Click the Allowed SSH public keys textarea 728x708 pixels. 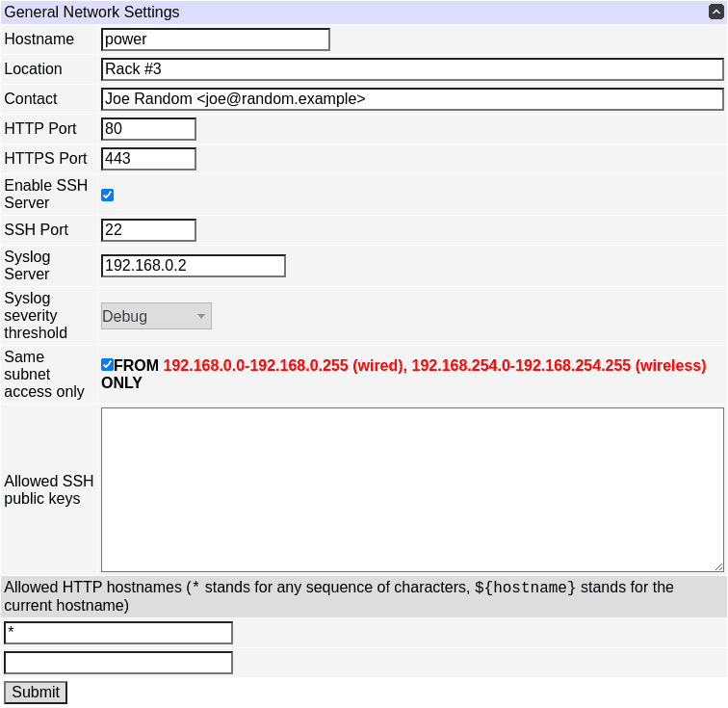click(x=412, y=489)
